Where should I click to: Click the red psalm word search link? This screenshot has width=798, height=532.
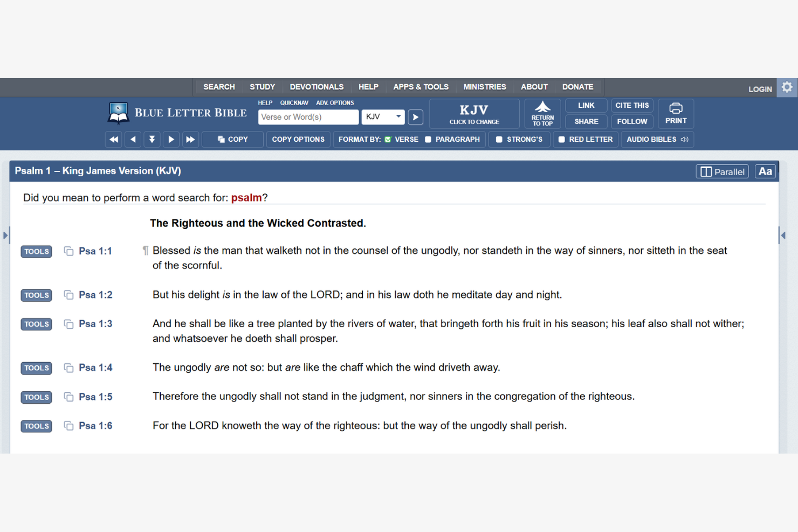[246, 198]
